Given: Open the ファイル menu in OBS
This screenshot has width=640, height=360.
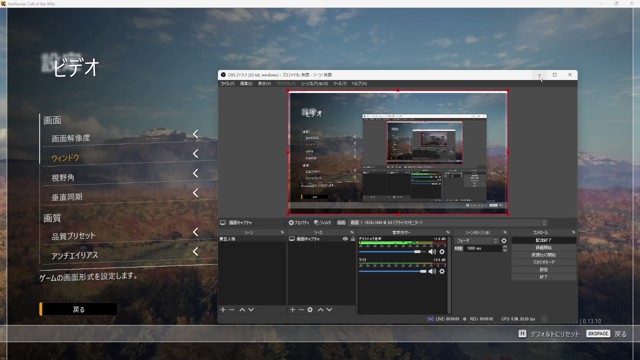Looking at the screenshot, I should [x=227, y=84].
